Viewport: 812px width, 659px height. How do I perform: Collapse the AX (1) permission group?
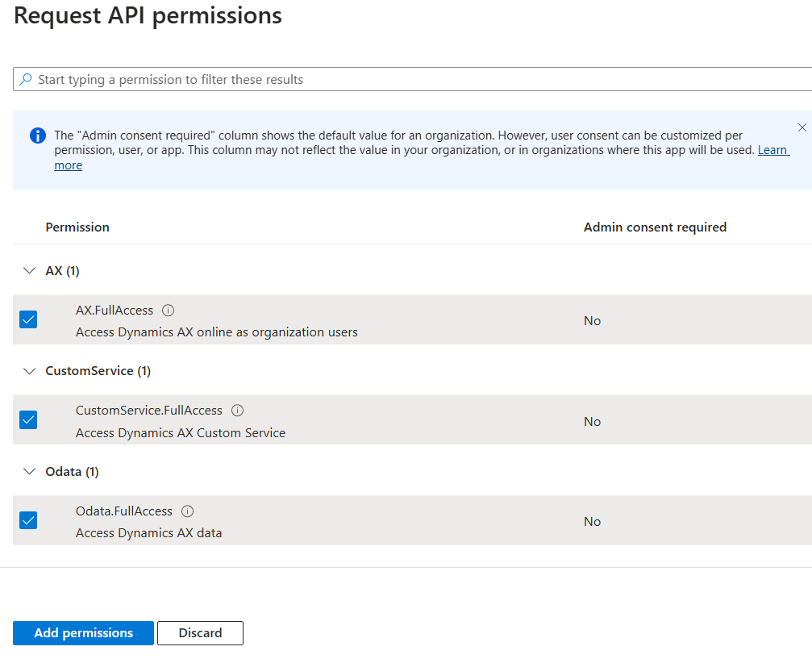pyautogui.click(x=30, y=270)
